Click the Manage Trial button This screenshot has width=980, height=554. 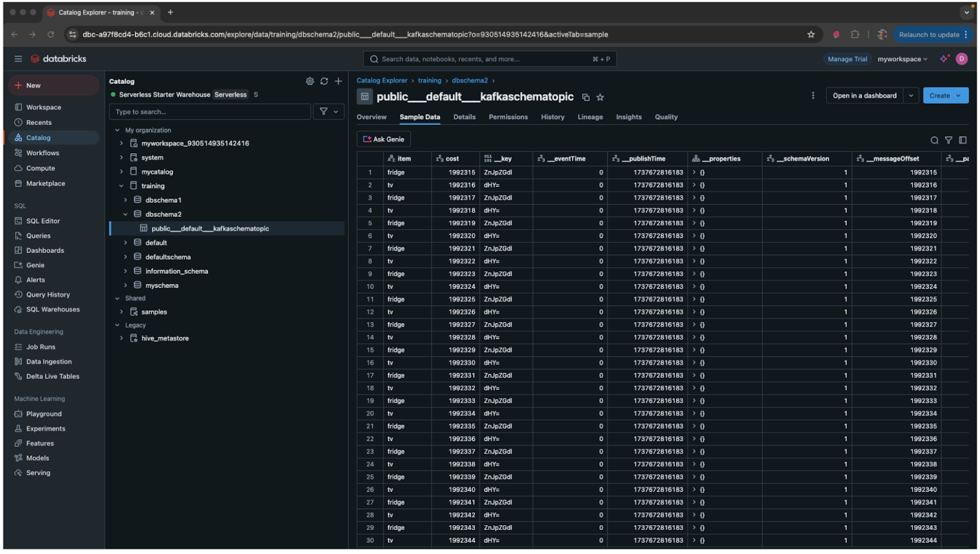847,59
